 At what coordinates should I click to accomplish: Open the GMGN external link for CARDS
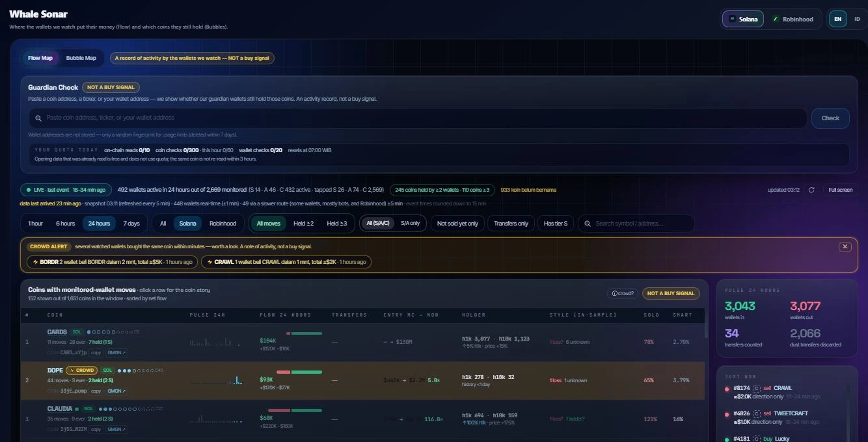pyautogui.click(x=116, y=352)
